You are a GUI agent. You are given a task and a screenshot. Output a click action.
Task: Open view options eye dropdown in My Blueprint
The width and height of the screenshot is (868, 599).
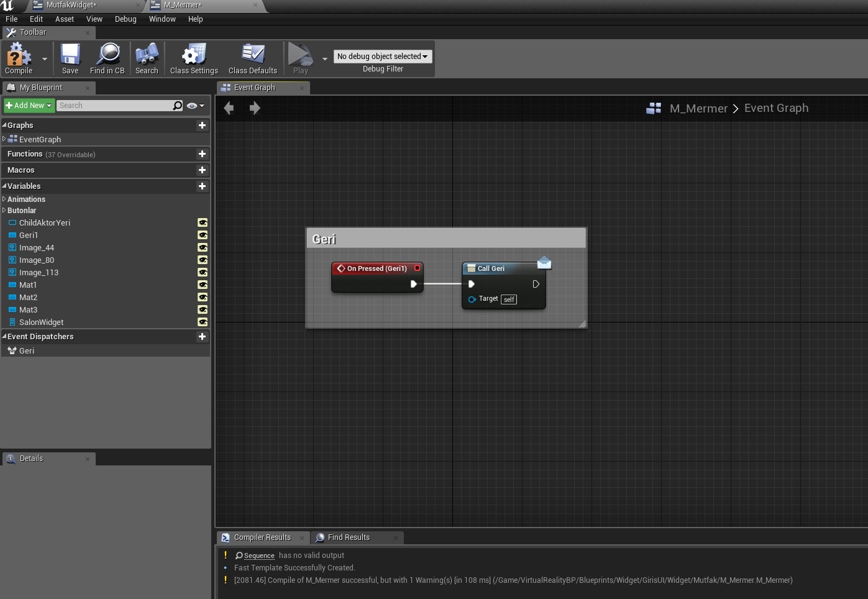click(x=196, y=106)
